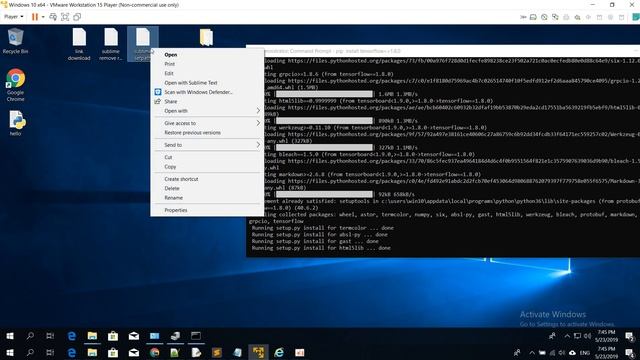Enter full screen mode via VMware toolbar

point(65,17)
